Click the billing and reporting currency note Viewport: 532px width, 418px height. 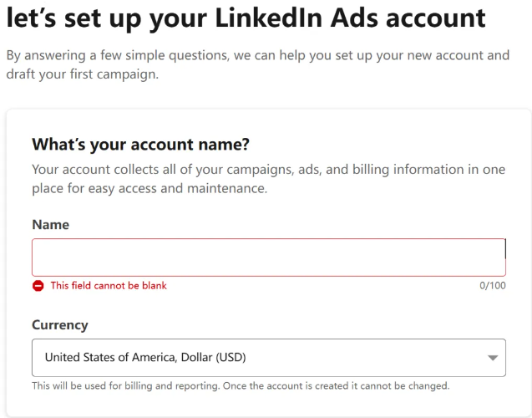click(x=241, y=385)
